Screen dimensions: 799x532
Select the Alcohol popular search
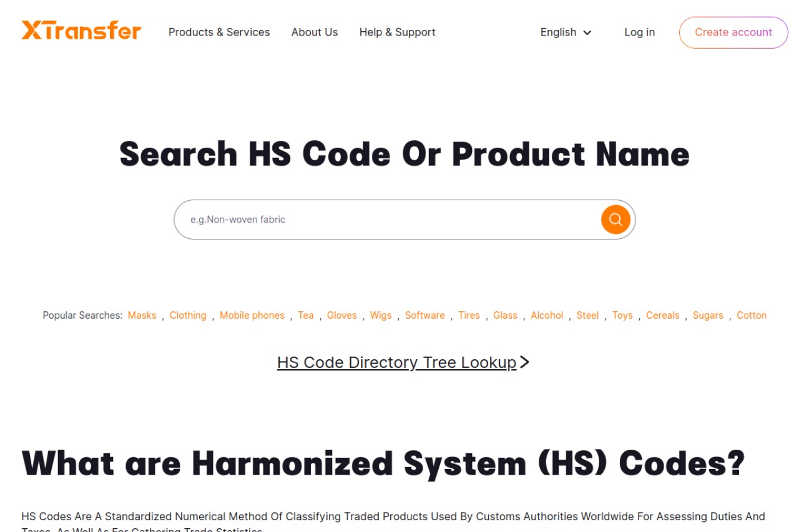click(547, 316)
